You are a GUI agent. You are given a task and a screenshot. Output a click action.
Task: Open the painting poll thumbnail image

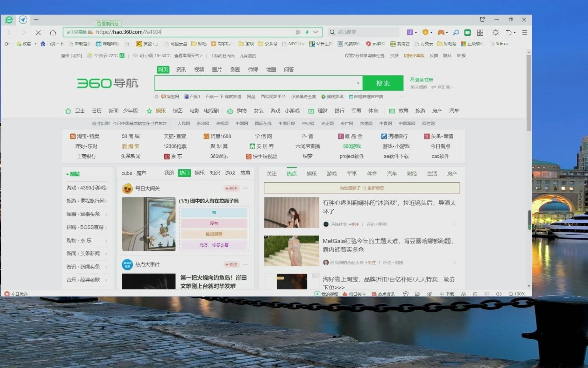pos(149,224)
